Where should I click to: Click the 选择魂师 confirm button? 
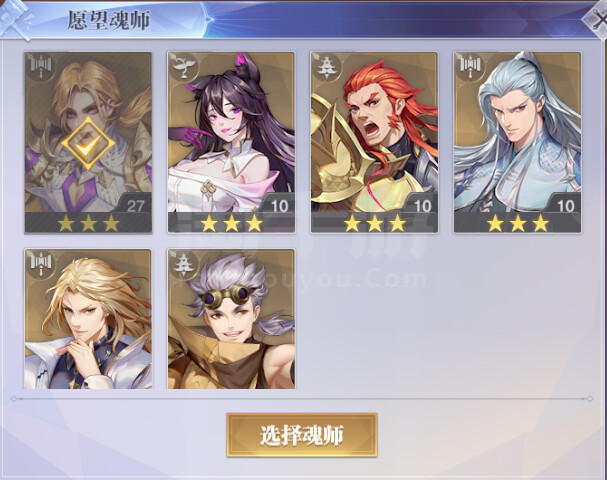(x=302, y=435)
